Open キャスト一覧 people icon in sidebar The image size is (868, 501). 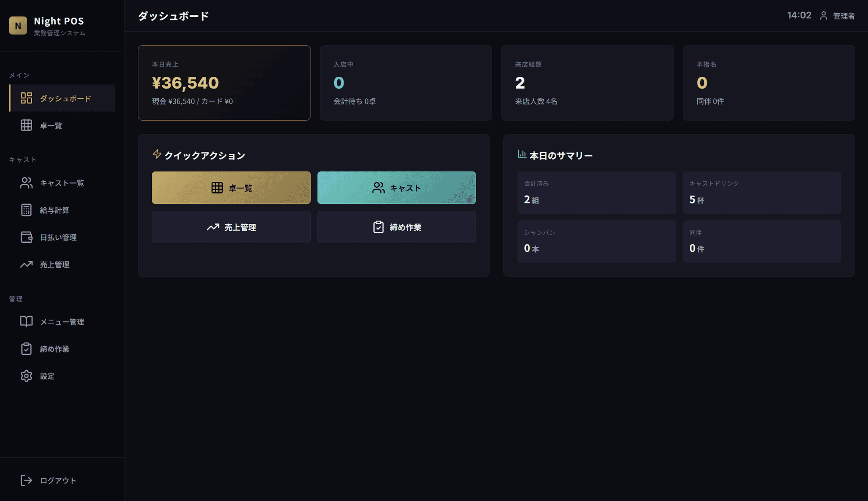pos(26,183)
